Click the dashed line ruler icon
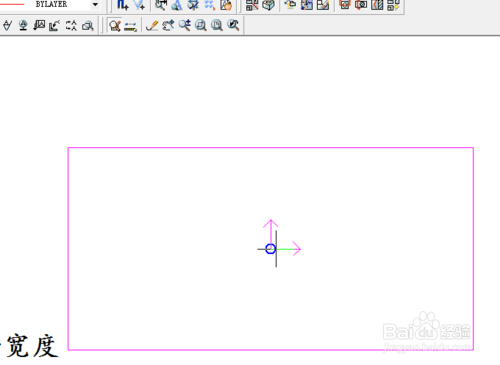The height and width of the screenshot is (365, 500). 130,26
